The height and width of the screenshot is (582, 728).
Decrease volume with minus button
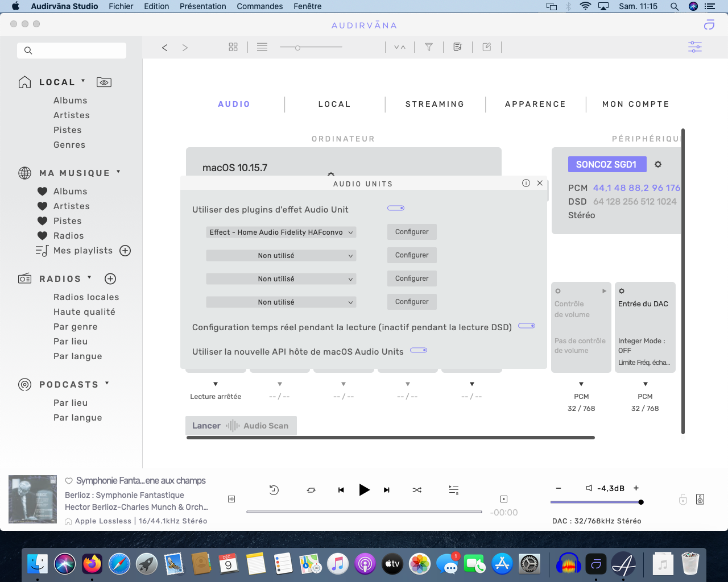pyautogui.click(x=559, y=488)
